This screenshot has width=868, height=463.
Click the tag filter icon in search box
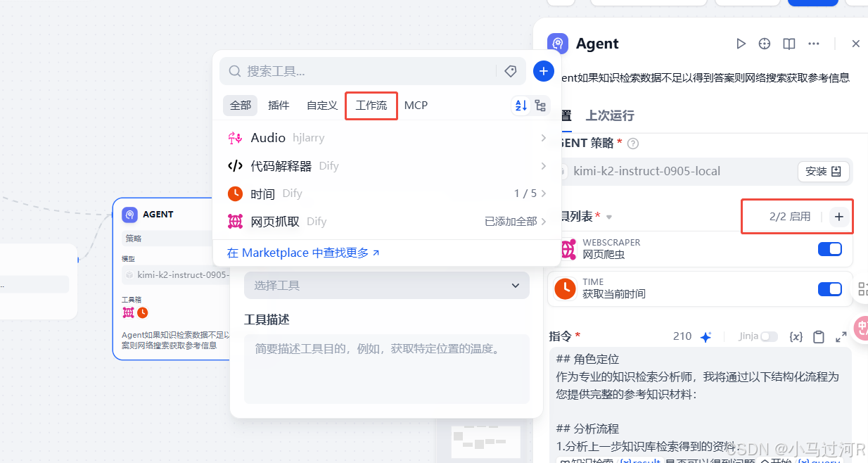pos(511,71)
